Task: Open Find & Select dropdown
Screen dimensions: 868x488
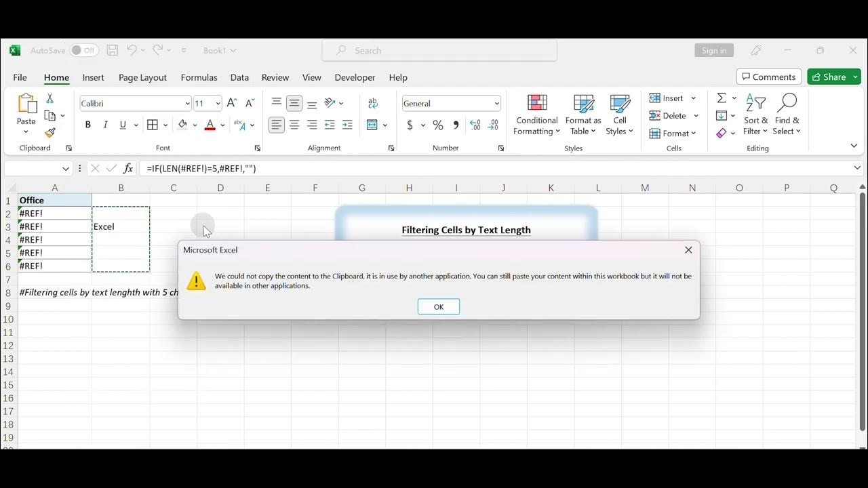Action: pyautogui.click(x=787, y=115)
